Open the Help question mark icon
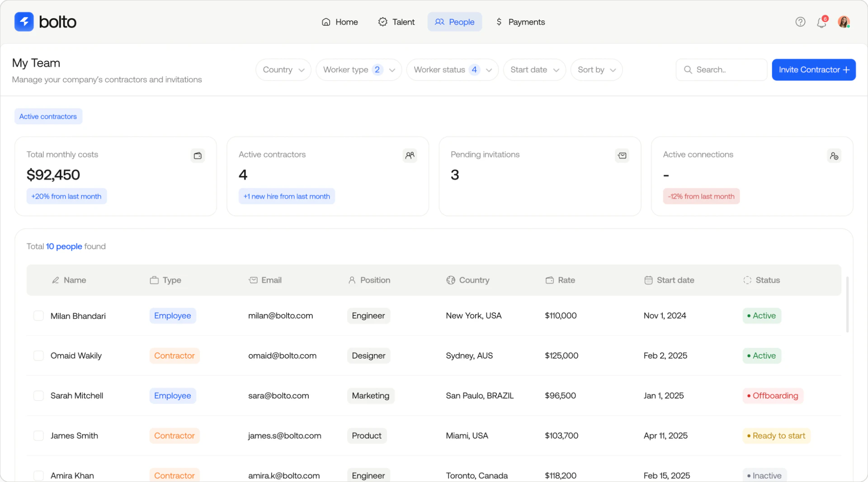Screen dimensions: 868x482 pos(800,22)
